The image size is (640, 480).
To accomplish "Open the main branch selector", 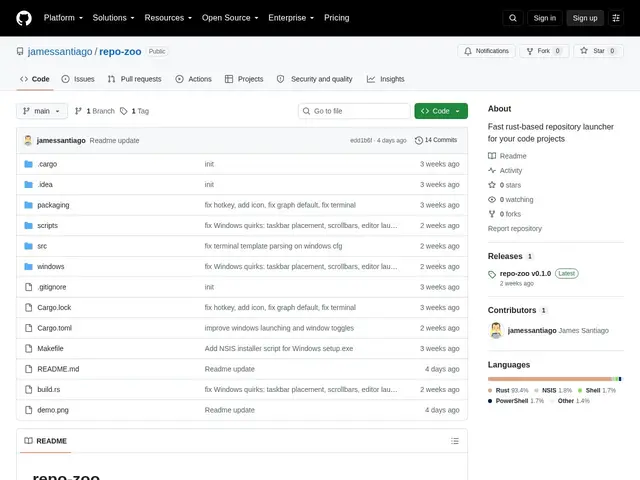I will [42, 111].
